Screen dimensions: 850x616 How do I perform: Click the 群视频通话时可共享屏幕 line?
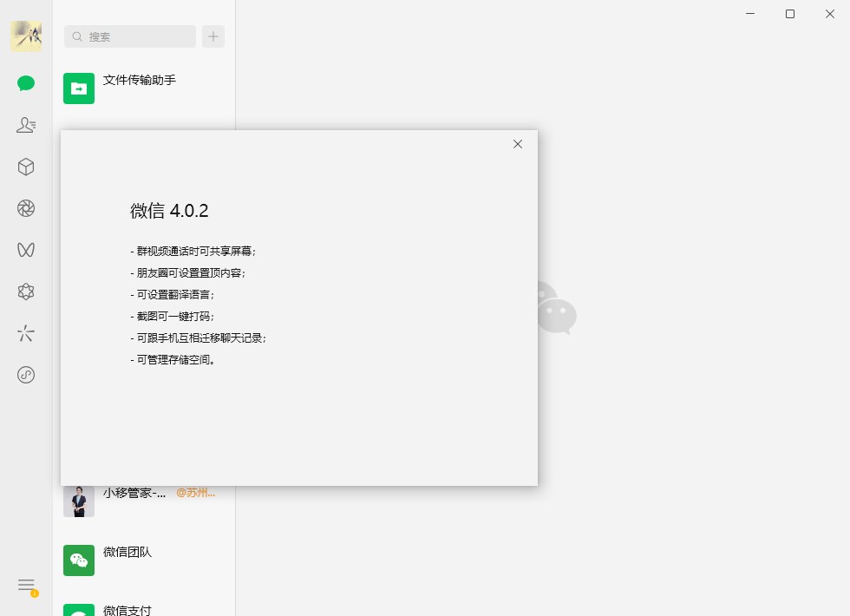pyautogui.click(x=193, y=251)
